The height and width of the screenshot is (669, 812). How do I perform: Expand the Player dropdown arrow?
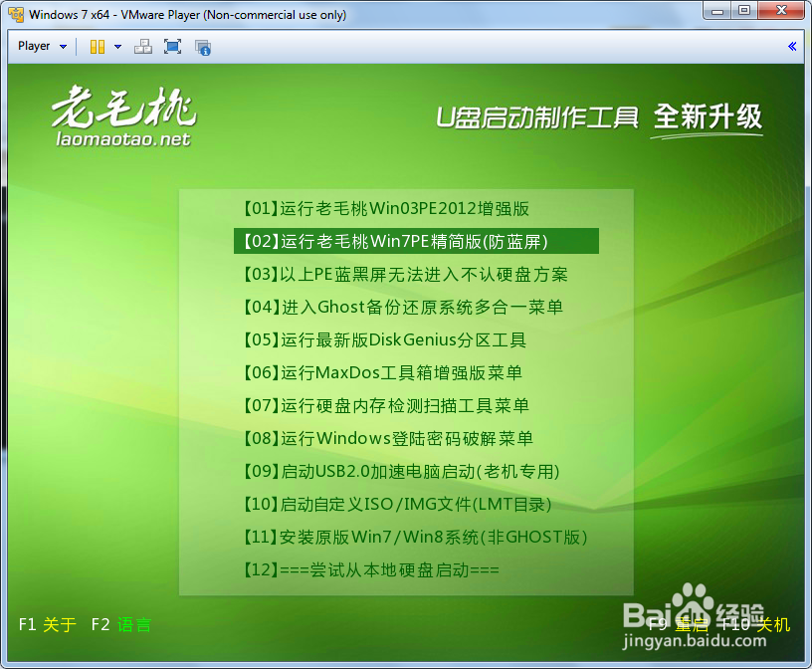(x=63, y=47)
